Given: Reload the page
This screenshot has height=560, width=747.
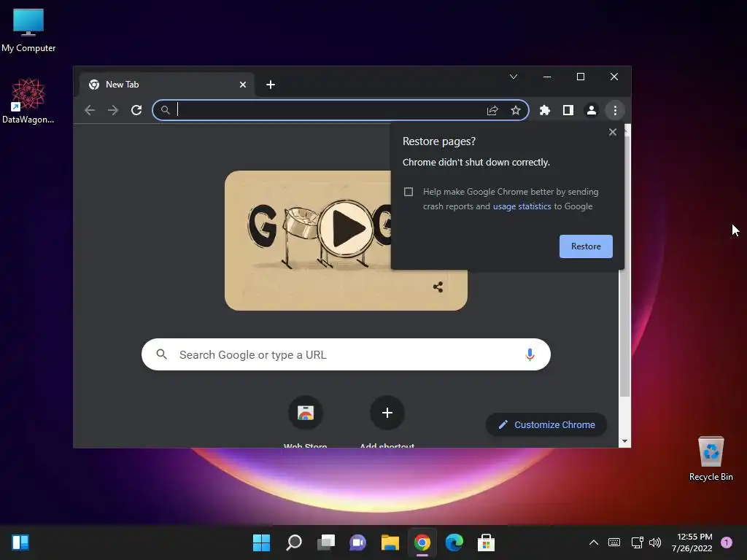Looking at the screenshot, I should [136, 111].
